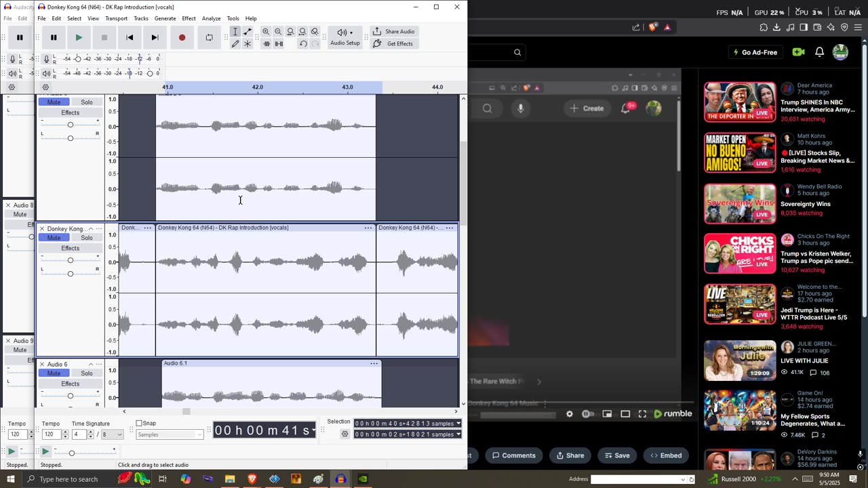Click Audacity icon in Windows taskbar
The image size is (868, 488).
point(340,479)
